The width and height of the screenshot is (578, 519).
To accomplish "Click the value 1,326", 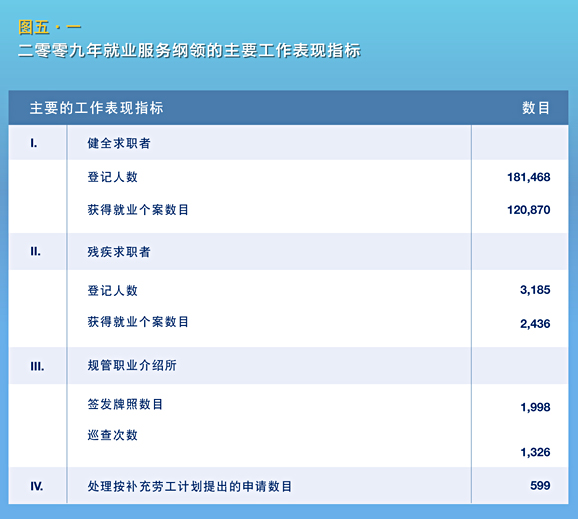I will tap(535, 452).
